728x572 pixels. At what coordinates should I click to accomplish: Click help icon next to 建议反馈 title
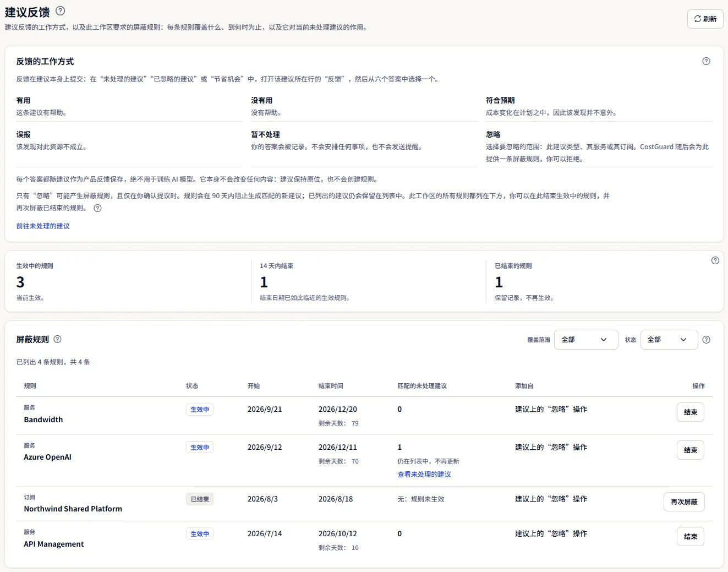[61, 10]
